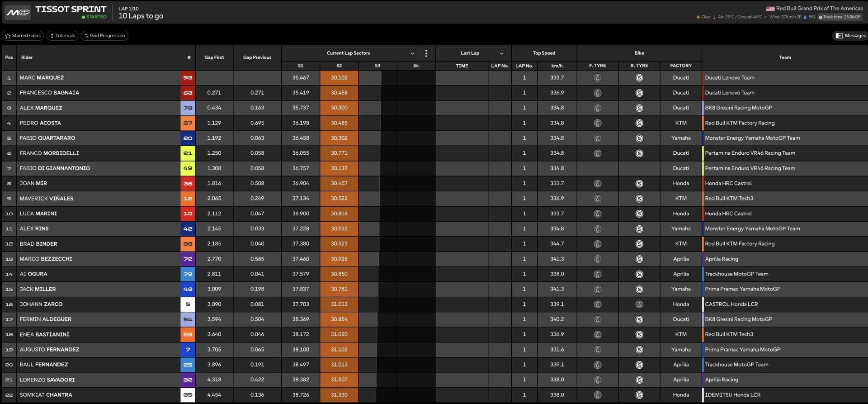Image resolution: width=868 pixels, height=404 pixels.
Task: Click Brad Binder rear tyre icon
Action: (x=639, y=244)
